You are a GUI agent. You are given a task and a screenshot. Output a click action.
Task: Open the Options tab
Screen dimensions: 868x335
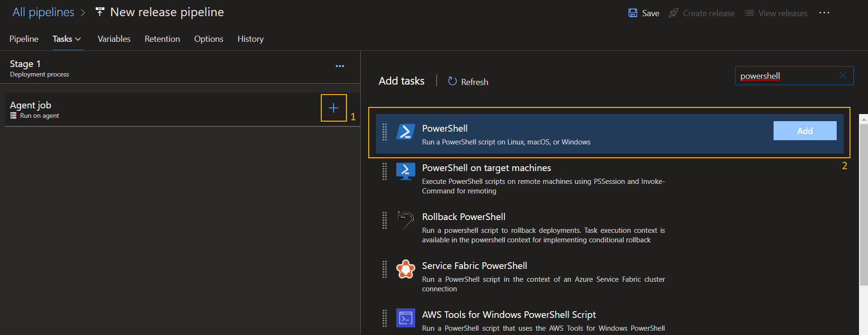pos(209,39)
